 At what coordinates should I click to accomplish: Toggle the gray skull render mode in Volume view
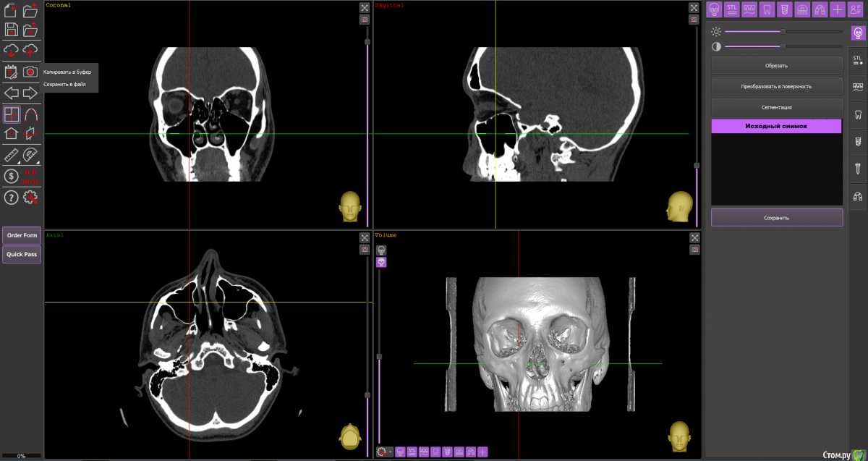381,250
